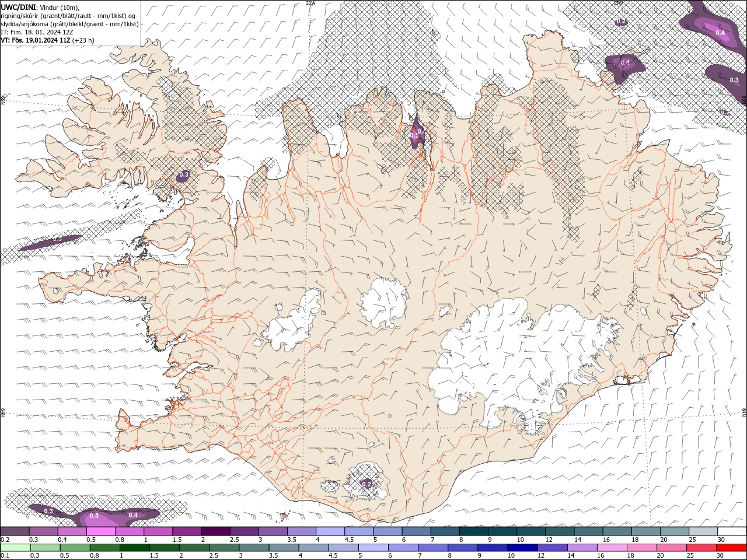Click the bold UWC/DINI title text
747x560 pixels.
pyautogui.click(x=18, y=7)
